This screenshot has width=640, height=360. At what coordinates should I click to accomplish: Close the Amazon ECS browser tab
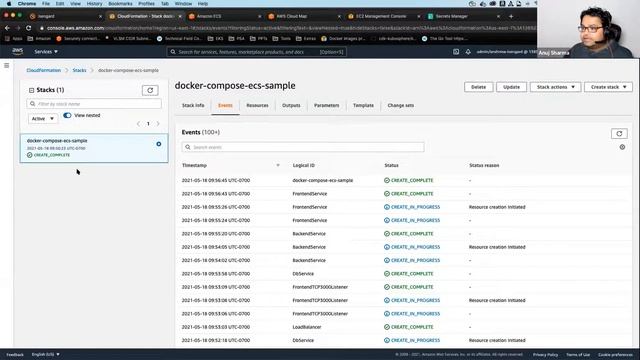coord(260,16)
